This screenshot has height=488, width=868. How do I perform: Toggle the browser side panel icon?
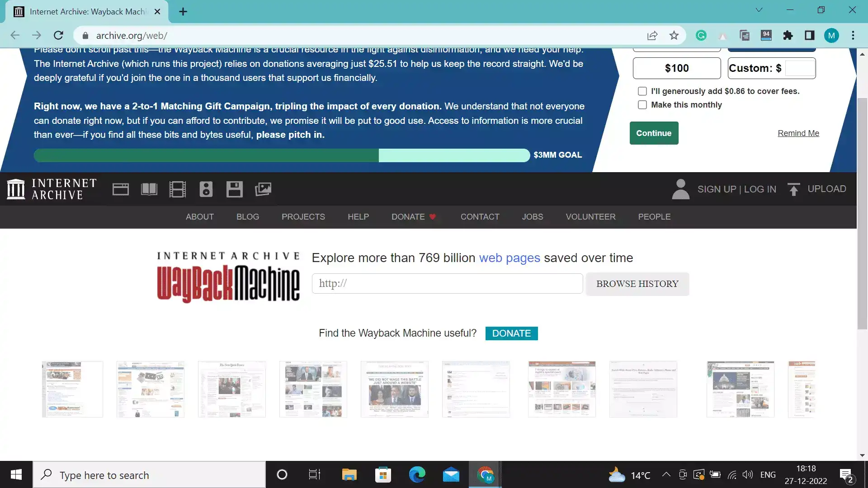[x=810, y=36]
